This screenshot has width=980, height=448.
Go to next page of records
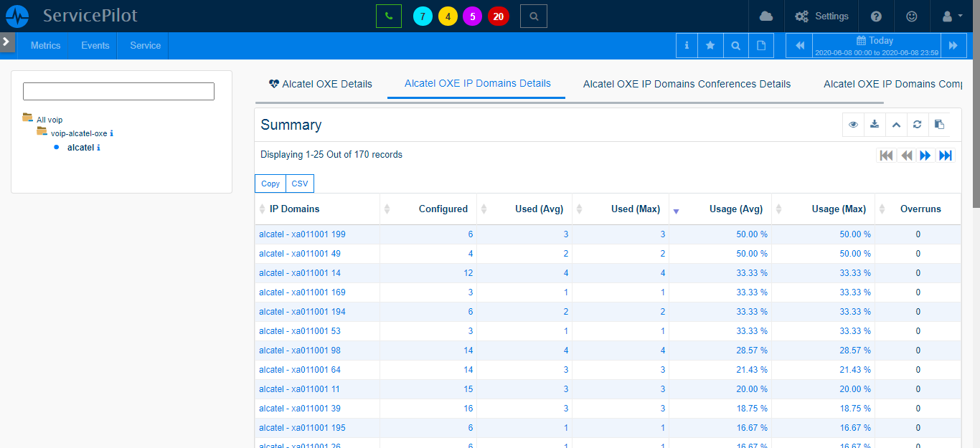pos(925,156)
